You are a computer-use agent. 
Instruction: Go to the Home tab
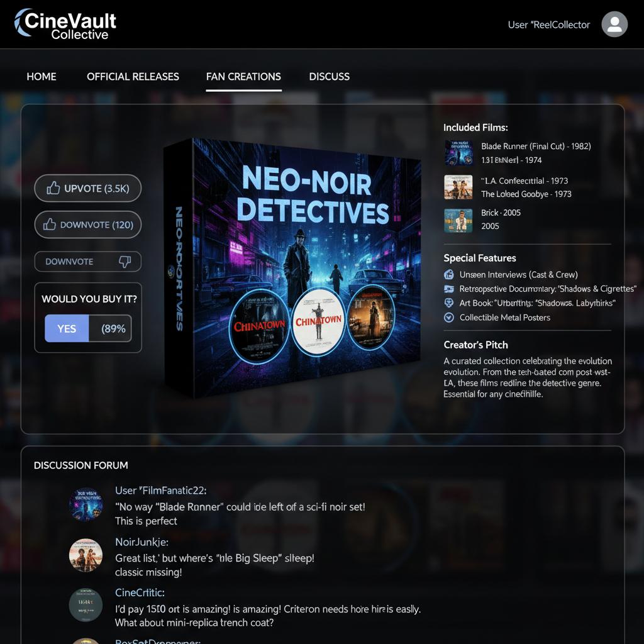pyautogui.click(x=42, y=77)
